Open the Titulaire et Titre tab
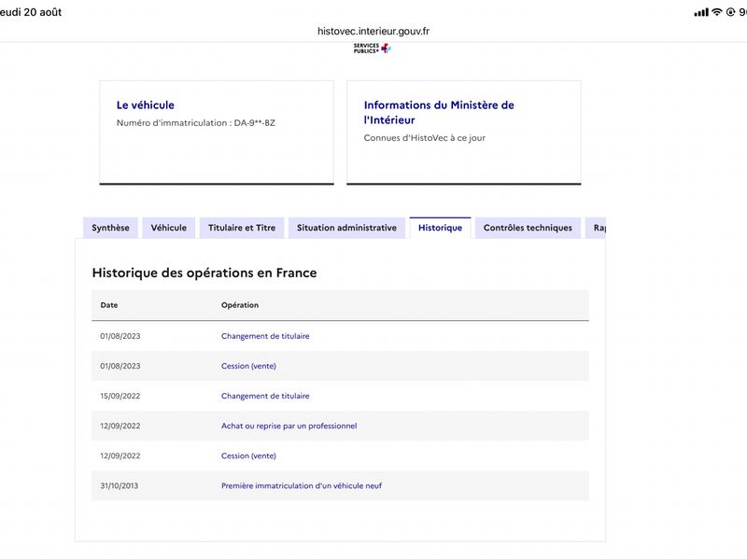 point(242,228)
